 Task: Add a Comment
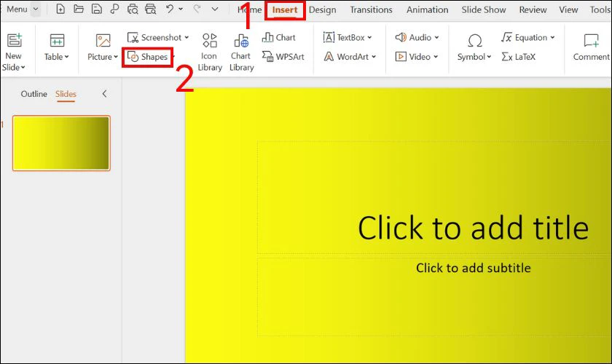pos(592,47)
